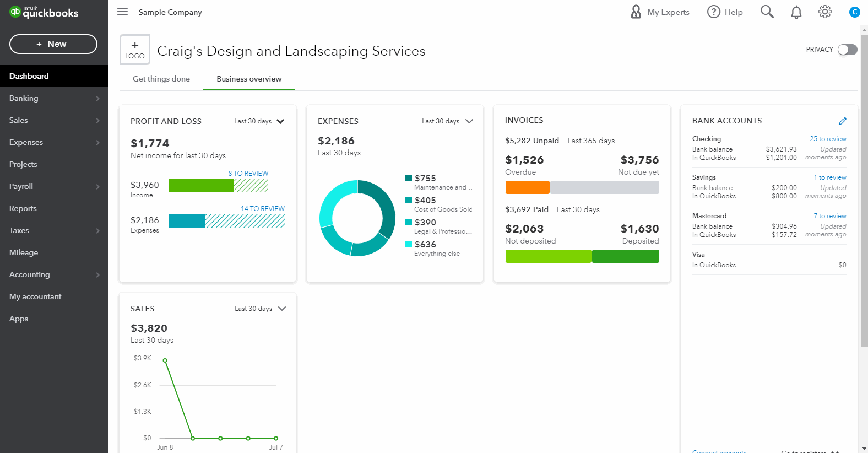Open Savings 1 to review link
The height and width of the screenshot is (453, 868).
pyautogui.click(x=830, y=177)
